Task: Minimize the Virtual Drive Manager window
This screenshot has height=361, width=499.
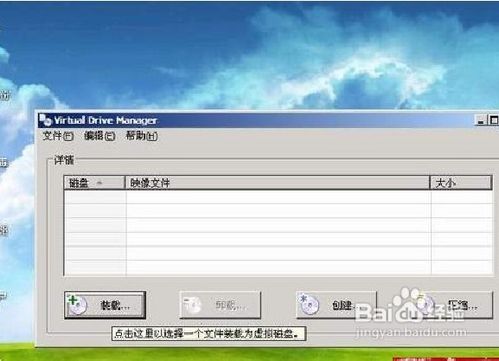Action: pos(480,120)
